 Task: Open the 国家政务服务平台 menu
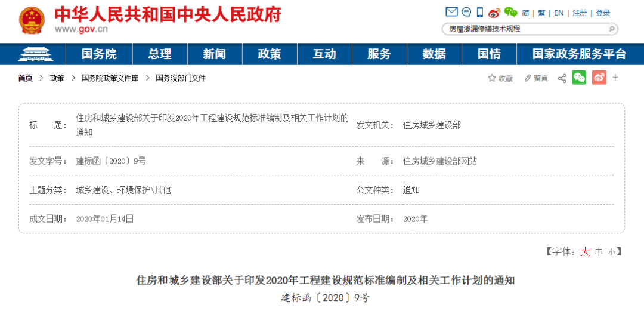[580, 54]
